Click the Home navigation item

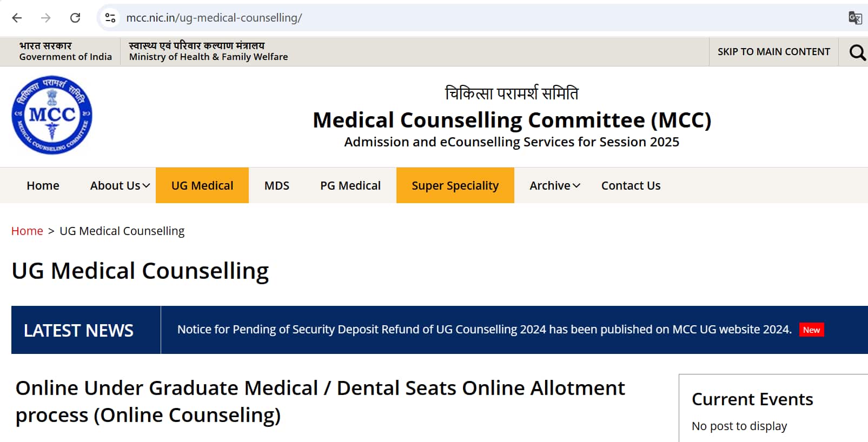click(x=43, y=185)
